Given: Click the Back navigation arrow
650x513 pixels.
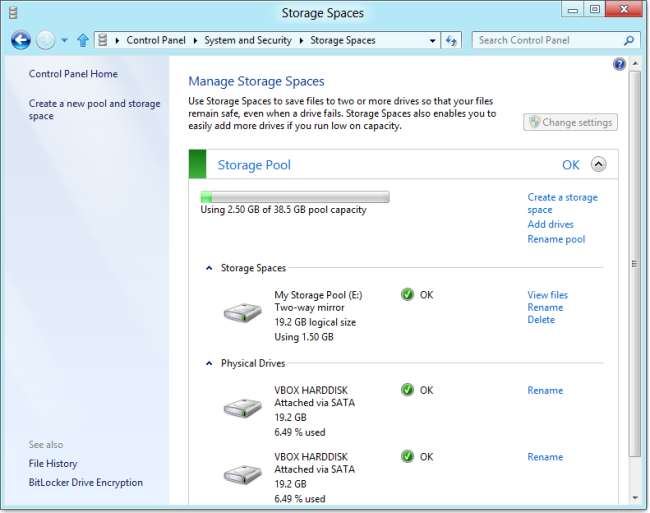Looking at the screenshot, I should click(20, 41).
